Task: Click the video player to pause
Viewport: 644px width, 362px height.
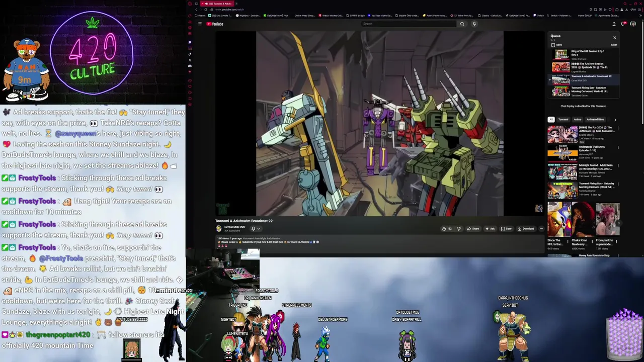Action: [x=380, y=124]
